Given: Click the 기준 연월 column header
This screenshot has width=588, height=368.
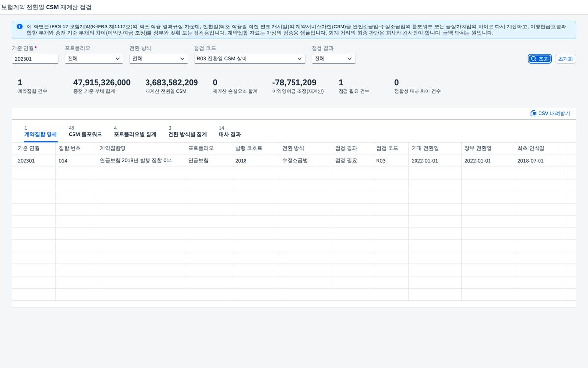Looking at the screenshot, I should pyautogui.click(x=34, y=148).
